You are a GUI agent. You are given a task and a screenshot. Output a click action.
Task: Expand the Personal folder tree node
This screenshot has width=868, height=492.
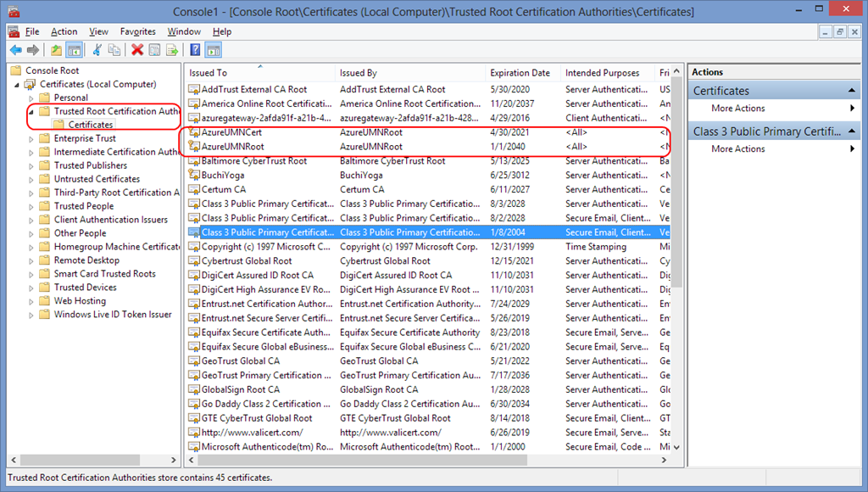32,98
